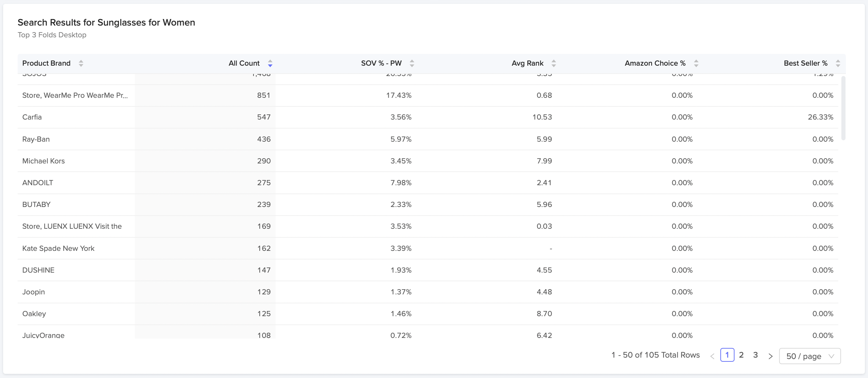The height and width of the screenshot is (378, 868).
Task: Jump to page 2
Action: click(741, 355)
